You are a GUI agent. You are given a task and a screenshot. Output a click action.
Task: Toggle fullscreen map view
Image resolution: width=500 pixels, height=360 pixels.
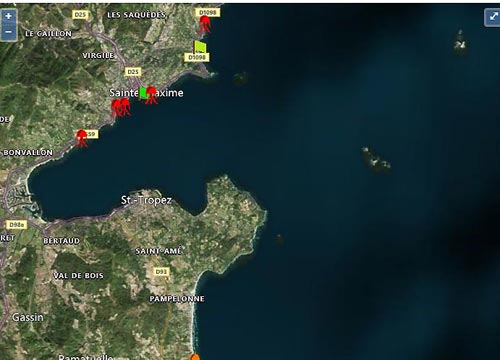[x=493, y=17]
